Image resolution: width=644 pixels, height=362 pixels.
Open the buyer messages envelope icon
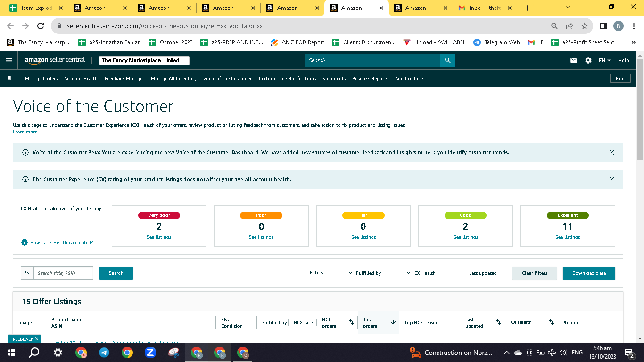[x=574, y=60]
